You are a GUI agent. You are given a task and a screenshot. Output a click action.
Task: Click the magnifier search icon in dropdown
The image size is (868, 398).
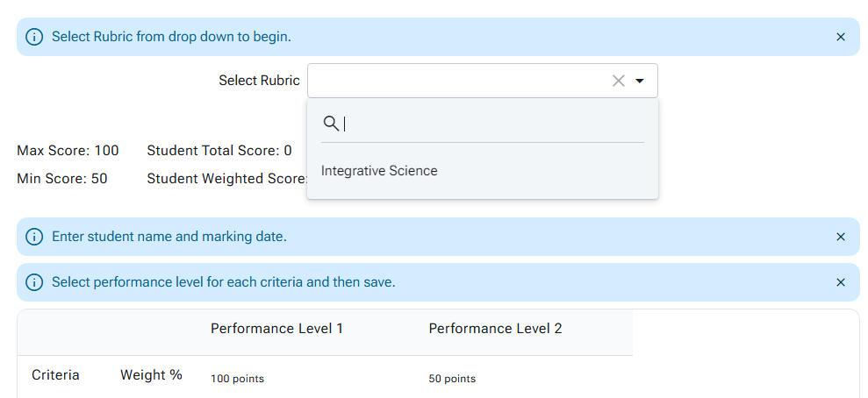click(x=331, y=124)
